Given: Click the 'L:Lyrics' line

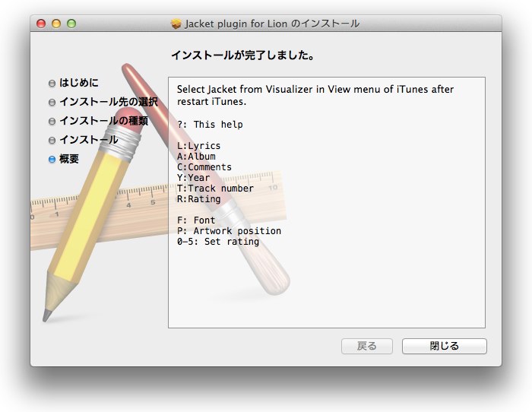Looking at the screenshot, I should point(198,146).
